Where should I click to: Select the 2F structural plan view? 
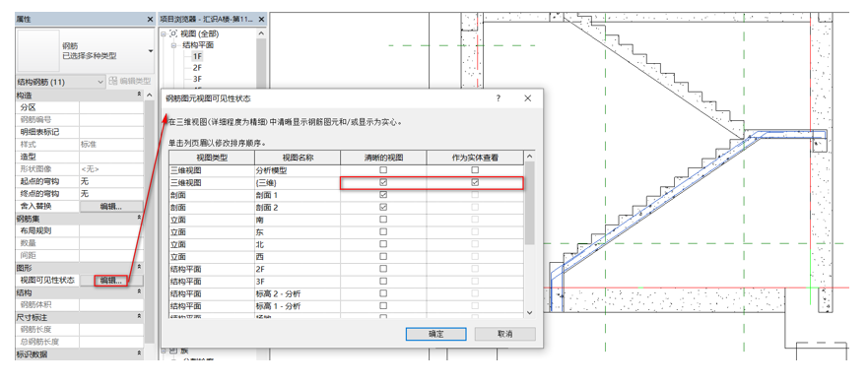pos(198,68)
